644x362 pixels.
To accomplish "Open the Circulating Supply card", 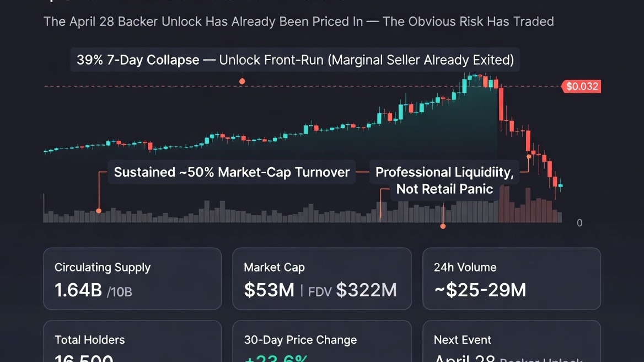I will (132, 278).
